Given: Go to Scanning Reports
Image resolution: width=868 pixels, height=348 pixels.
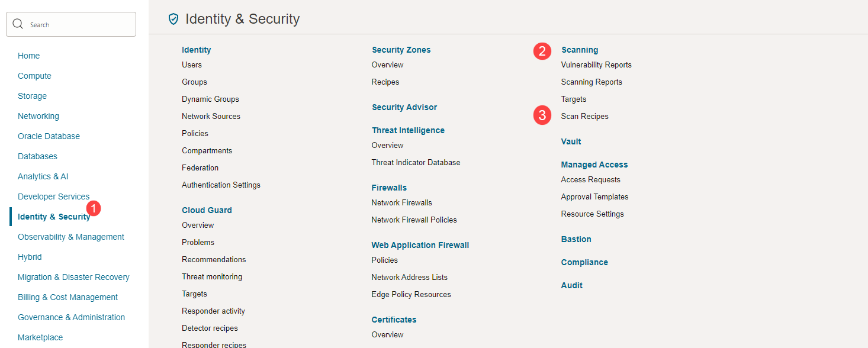Looking at the screenshot, I should pyautogui.click(x=591, y=82).
